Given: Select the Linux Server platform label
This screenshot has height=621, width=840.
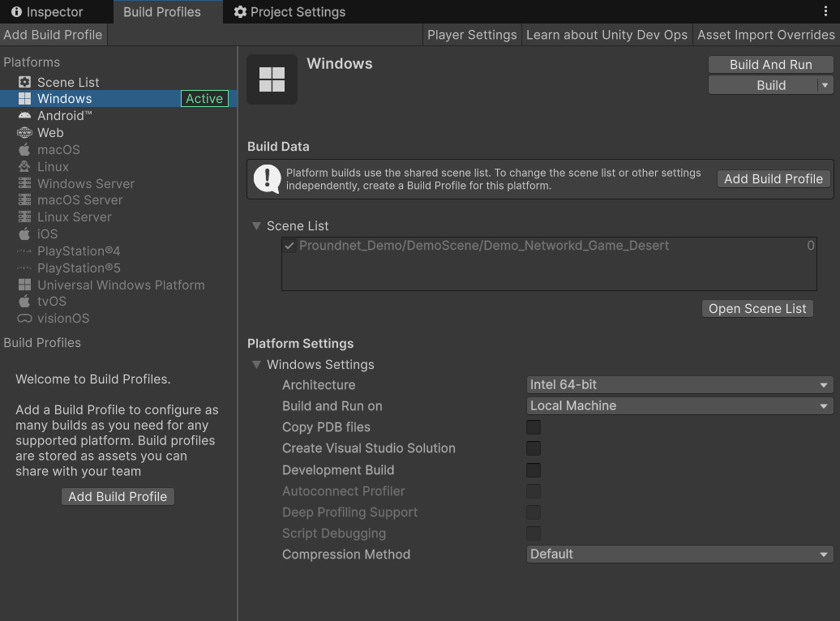Looking at the screenshot, I should pos(75,217).
